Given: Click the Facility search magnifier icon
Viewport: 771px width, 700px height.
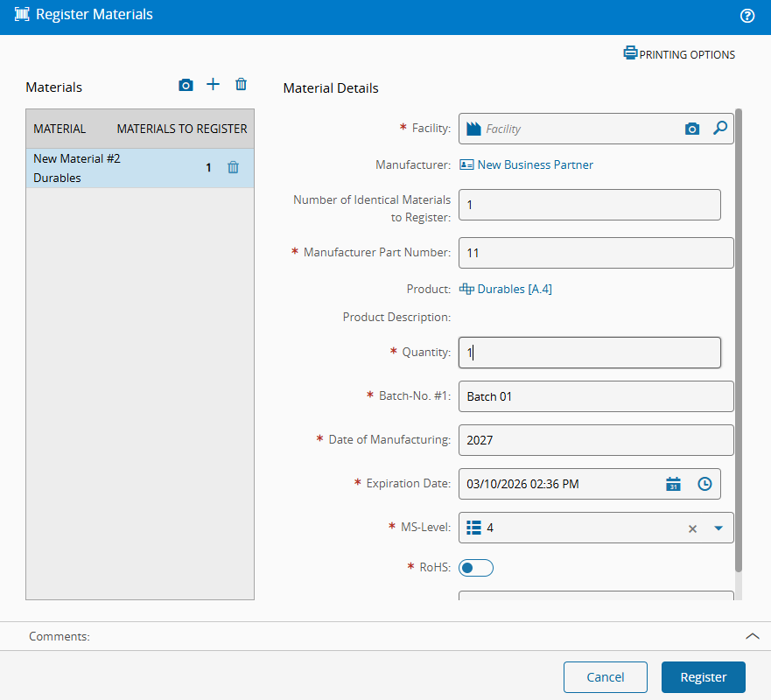Looking at the screenshot, I should point(719,129).
